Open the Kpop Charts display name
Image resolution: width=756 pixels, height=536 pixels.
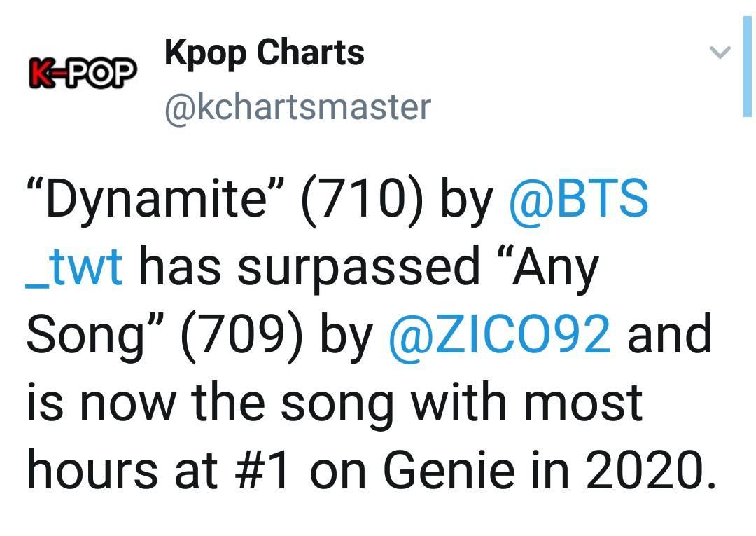[264, 52]
